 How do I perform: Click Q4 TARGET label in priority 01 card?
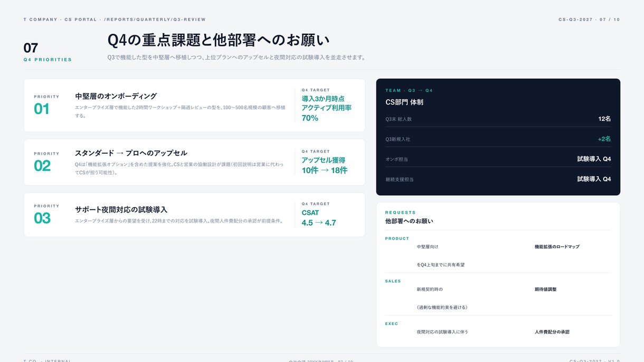coord(316,90)
